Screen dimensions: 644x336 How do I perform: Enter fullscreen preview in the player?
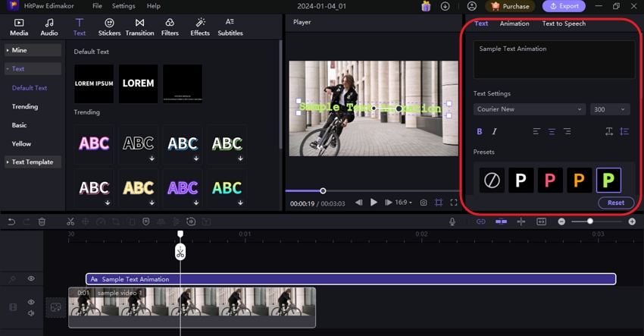click(x=454, y=203)
